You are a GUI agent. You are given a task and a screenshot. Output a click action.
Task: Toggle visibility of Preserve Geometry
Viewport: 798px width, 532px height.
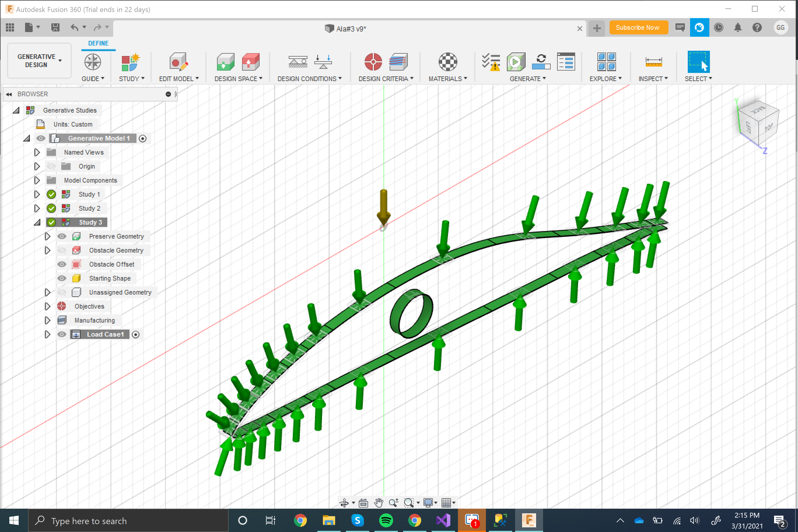coord(62,236)
